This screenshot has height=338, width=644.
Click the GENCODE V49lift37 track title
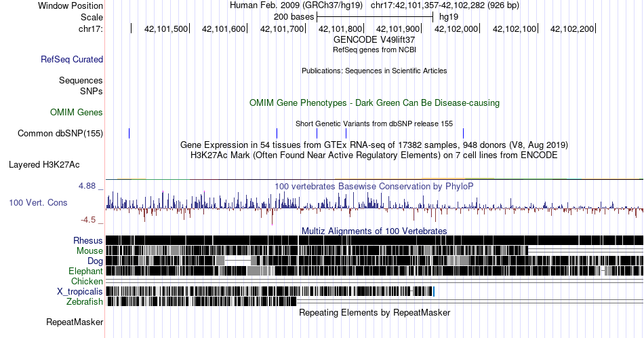[x=374, y=39]
